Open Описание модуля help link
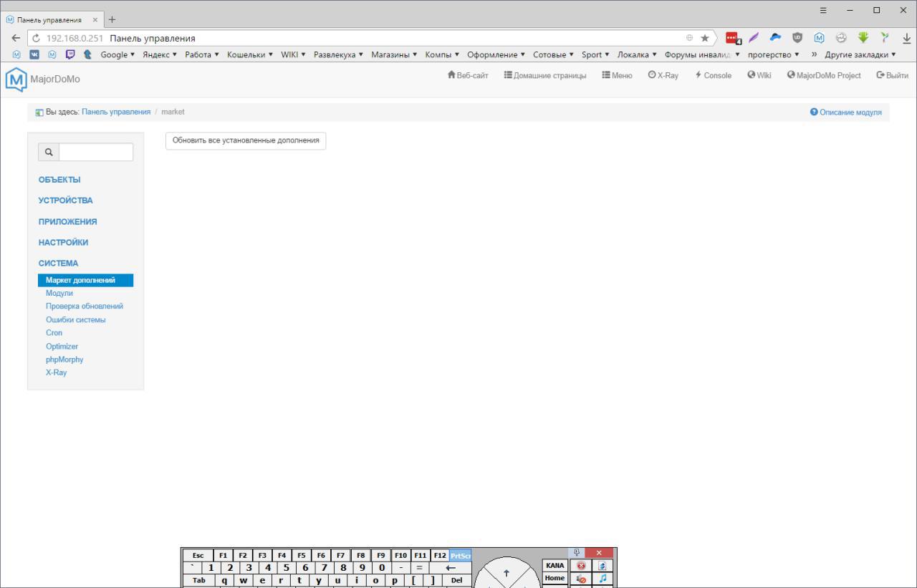The image size is (917, 588). [846, 112]
